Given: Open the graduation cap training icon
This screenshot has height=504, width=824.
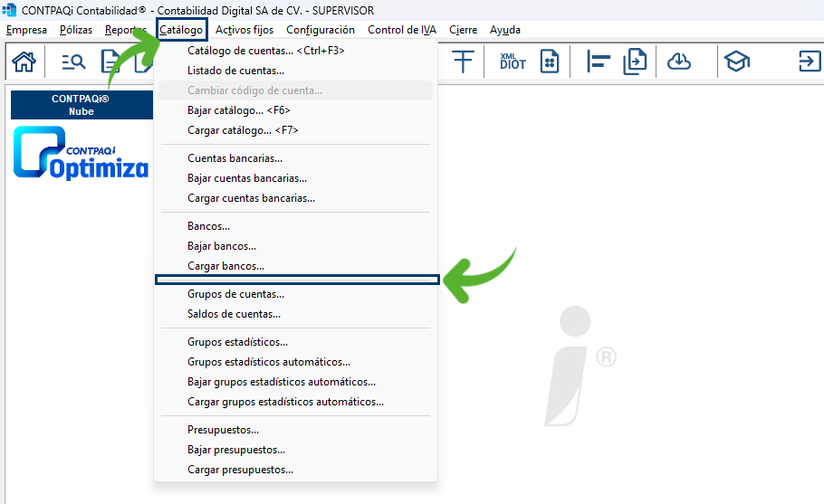Looking at the screenshot, I should click(736, 62).
